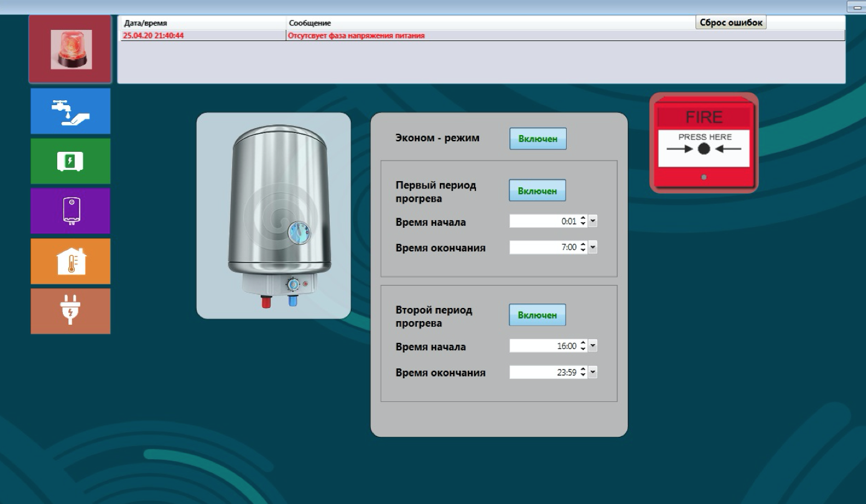Click the 16:00 start time field

point(543,346)
